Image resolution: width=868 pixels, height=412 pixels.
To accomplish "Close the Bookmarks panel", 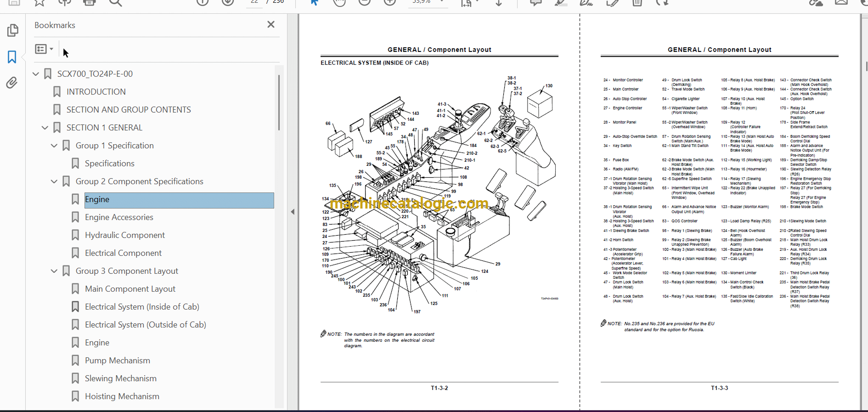I will (271, 25).
